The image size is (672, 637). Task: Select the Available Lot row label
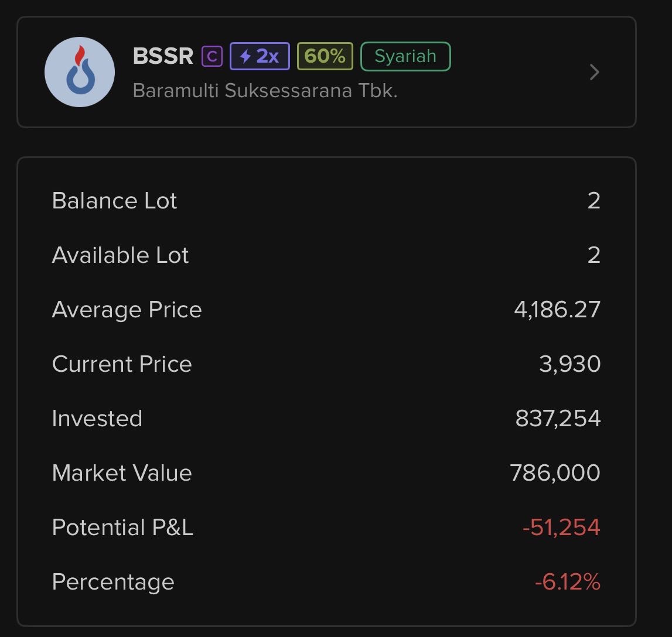120,255
